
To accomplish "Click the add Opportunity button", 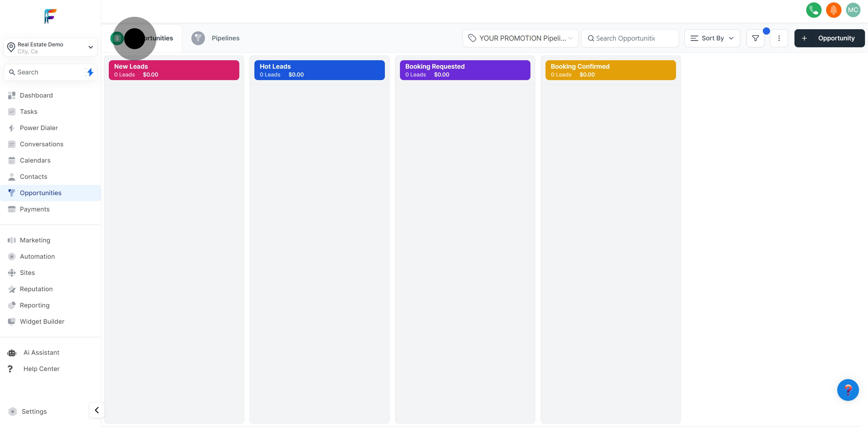I will 829,38.
